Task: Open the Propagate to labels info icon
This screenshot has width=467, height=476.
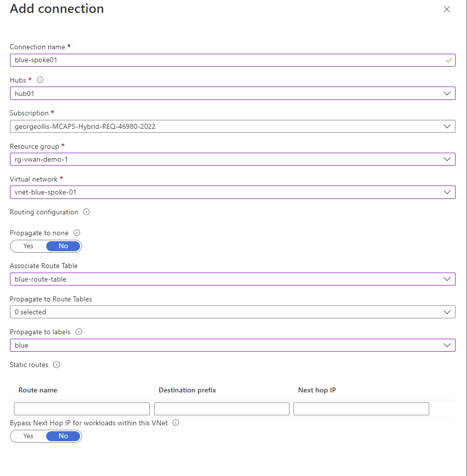Action: coord(79,332)
